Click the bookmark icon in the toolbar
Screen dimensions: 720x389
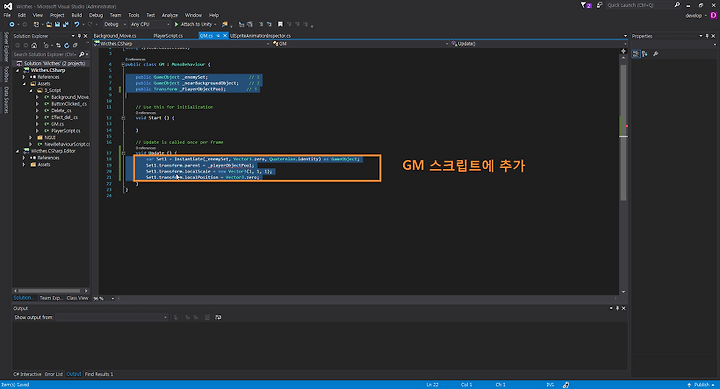(x=280, y=24)
